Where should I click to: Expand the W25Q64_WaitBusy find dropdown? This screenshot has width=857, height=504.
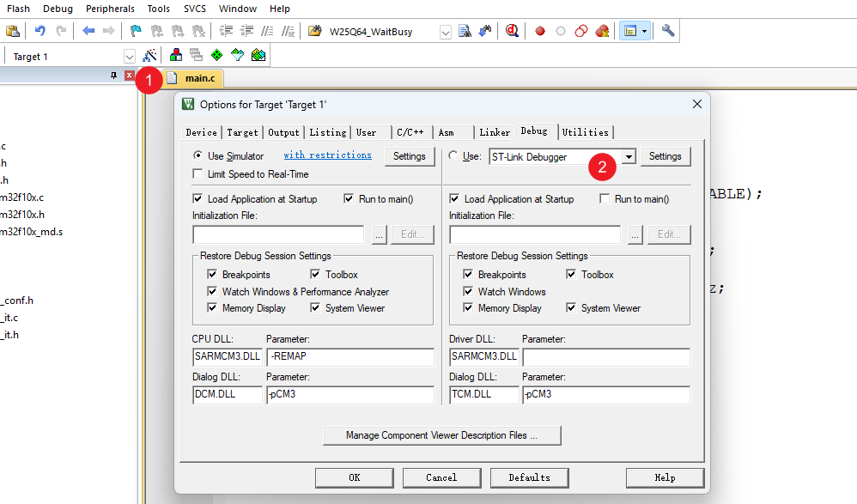(x=445, y=32)
